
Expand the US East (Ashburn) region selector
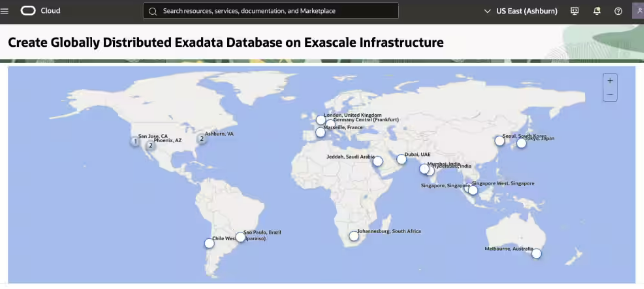521,11
